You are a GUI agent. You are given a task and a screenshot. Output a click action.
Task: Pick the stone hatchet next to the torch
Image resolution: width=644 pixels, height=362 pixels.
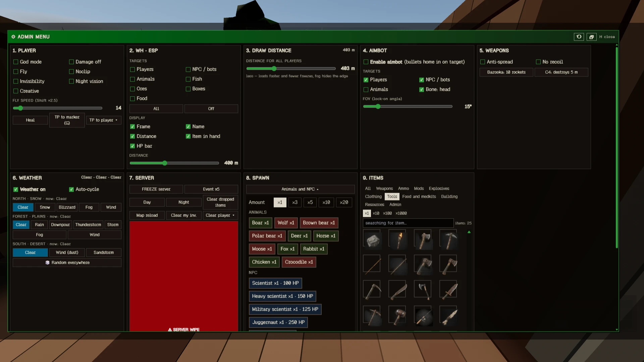click(x=423, y=240)
